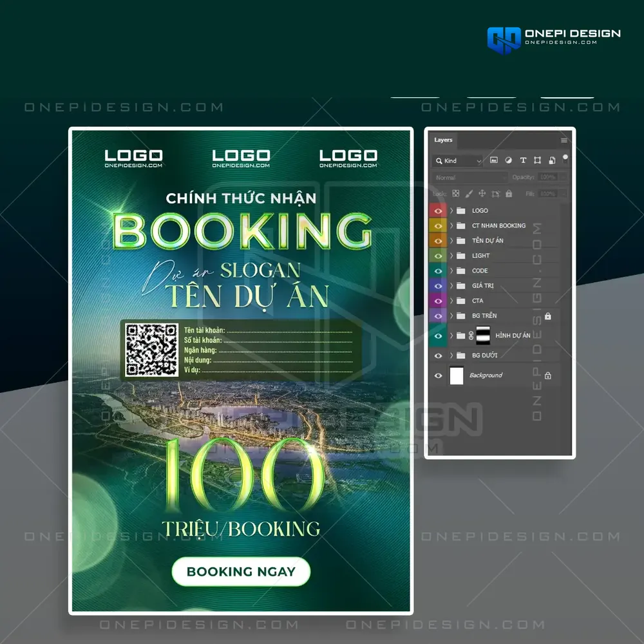
Task: Select the Background layer thumbnail
Action: [457, 375]
